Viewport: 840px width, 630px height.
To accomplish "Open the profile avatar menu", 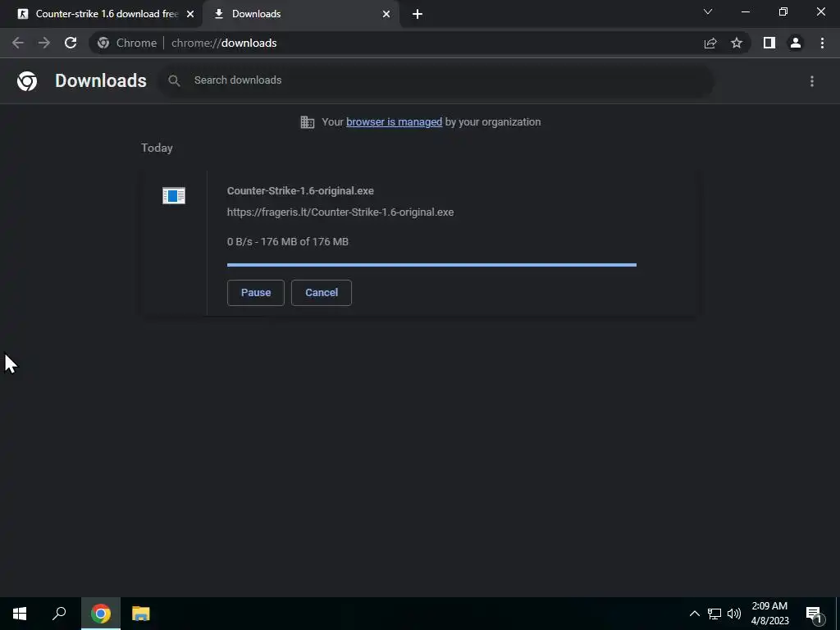I will [x=796, y=43].
